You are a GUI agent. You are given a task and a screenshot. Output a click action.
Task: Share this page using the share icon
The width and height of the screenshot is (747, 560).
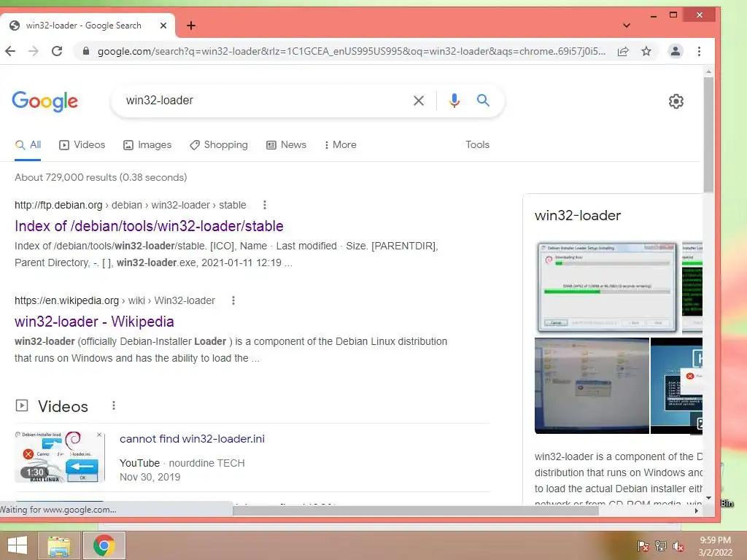pos(623,51)
